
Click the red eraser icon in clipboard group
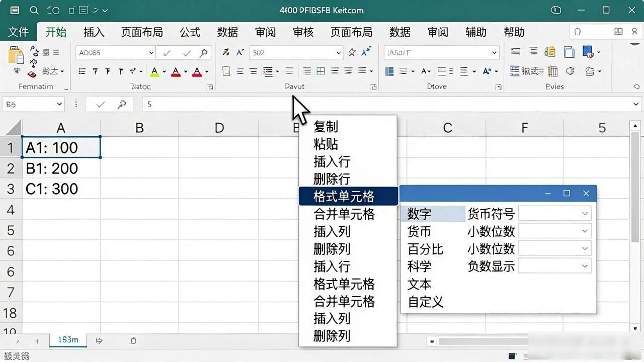32,74
